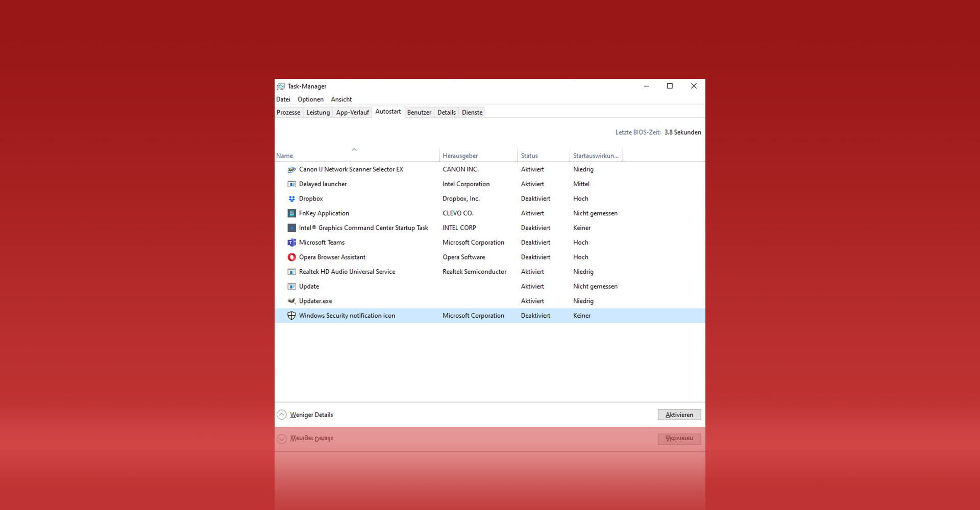
Task: Click the Aktivieren button
Action: (679, 415)
